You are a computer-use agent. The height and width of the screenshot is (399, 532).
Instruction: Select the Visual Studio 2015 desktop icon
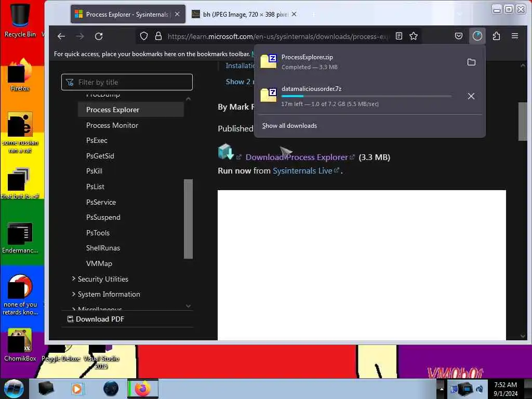click(101, 357)
